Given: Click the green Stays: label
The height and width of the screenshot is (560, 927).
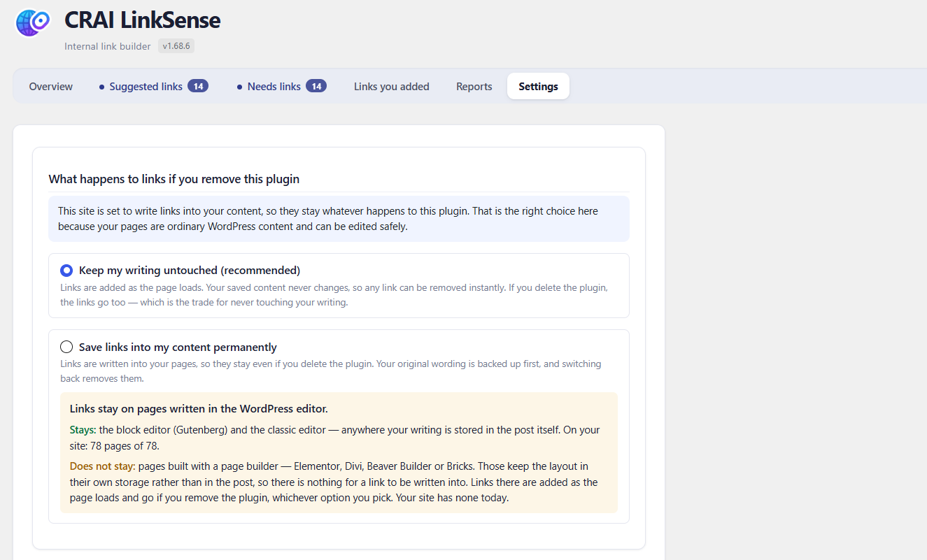Looking at the screenshot, I should [83, 430].
